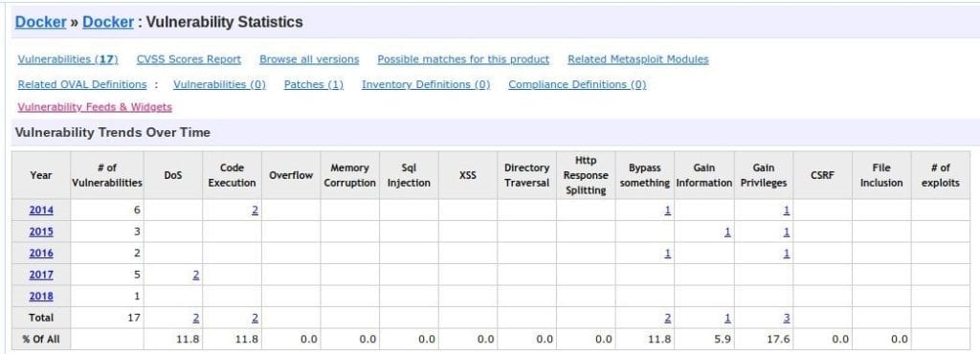Open the Docker product link after »
The width and height of the screenshot is (980, 354).
pos(108,22)
